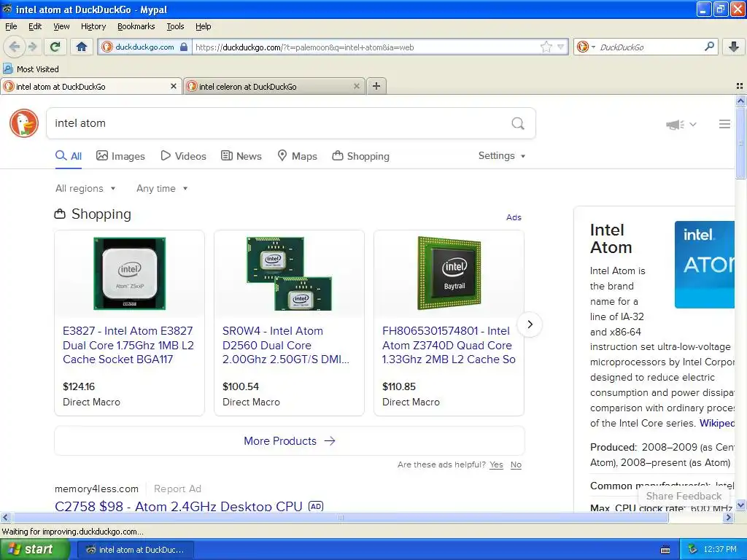Open Wikipedia link in Intel Atom panel
Image resolution: width=747 pixels, height=560 pixels.
click(716, 423)
